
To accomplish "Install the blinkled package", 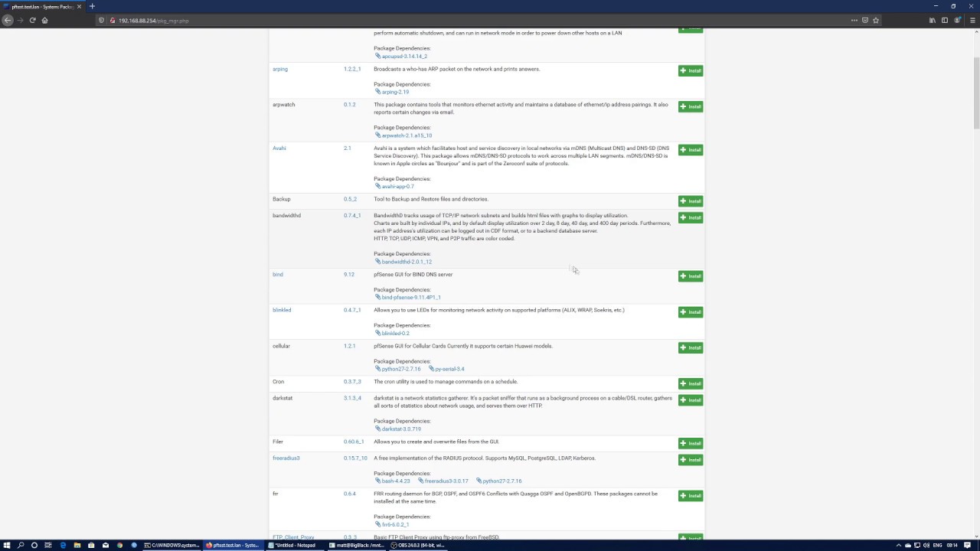I will (691, 312).
